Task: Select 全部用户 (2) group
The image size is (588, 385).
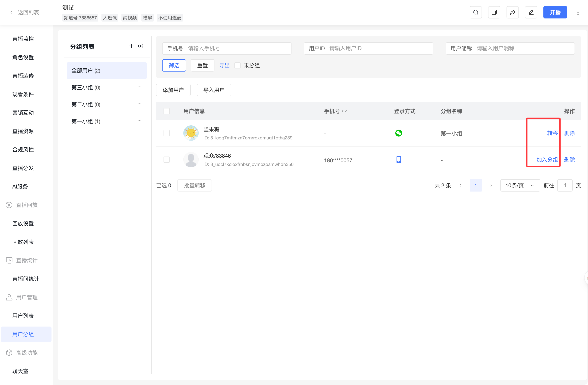Action: coord(107,70)
